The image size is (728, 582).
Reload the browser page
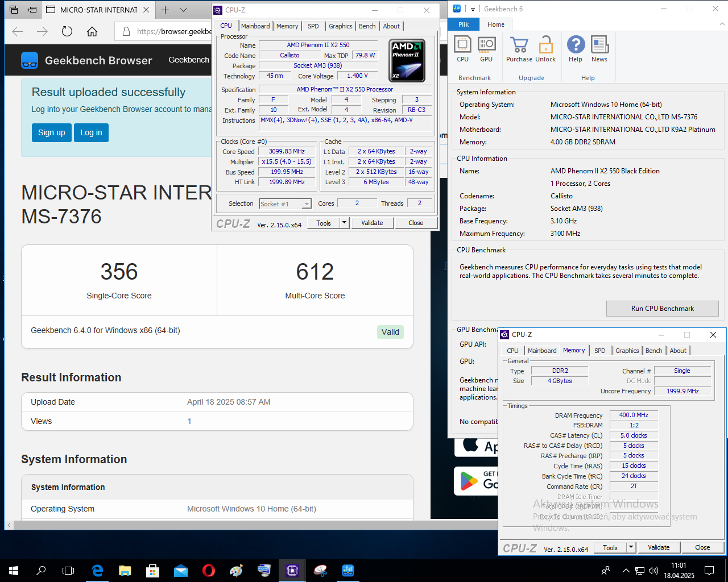pos(67,31)
